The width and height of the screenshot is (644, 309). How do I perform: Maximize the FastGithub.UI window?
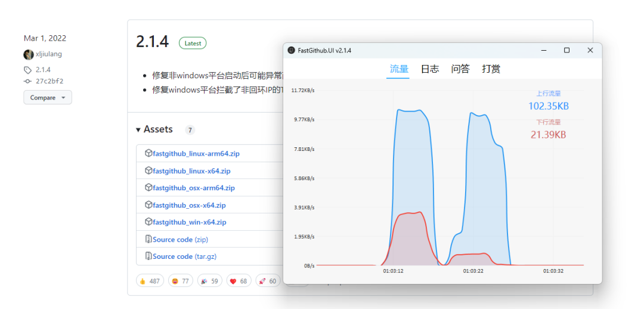[567, 51]
